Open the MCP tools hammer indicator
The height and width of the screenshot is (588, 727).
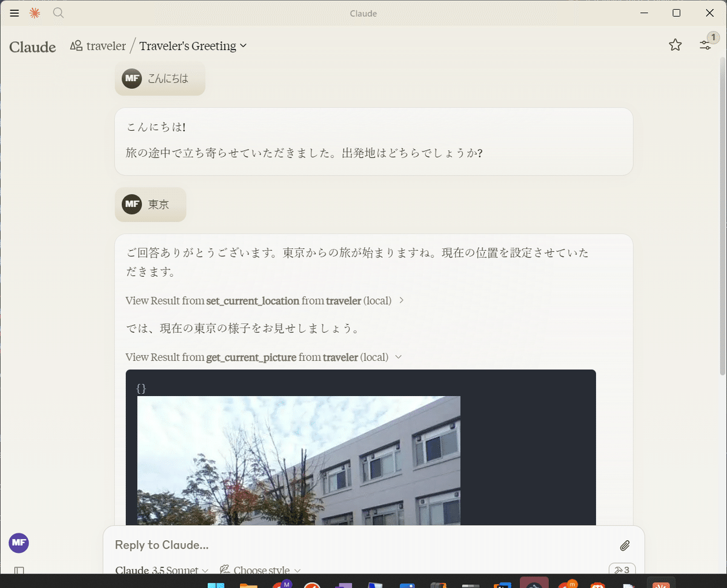(622, 570)
